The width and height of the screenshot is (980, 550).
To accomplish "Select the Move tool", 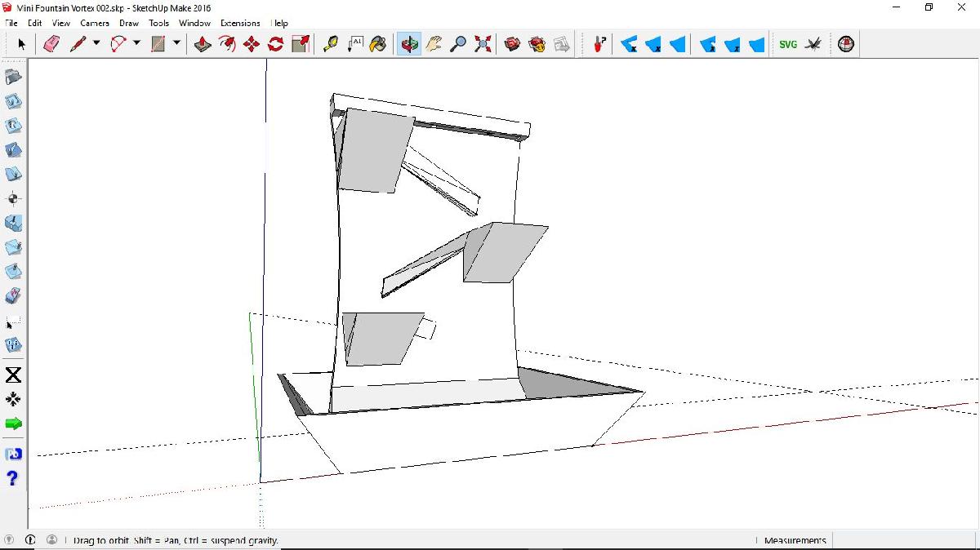I will (252, 44).
